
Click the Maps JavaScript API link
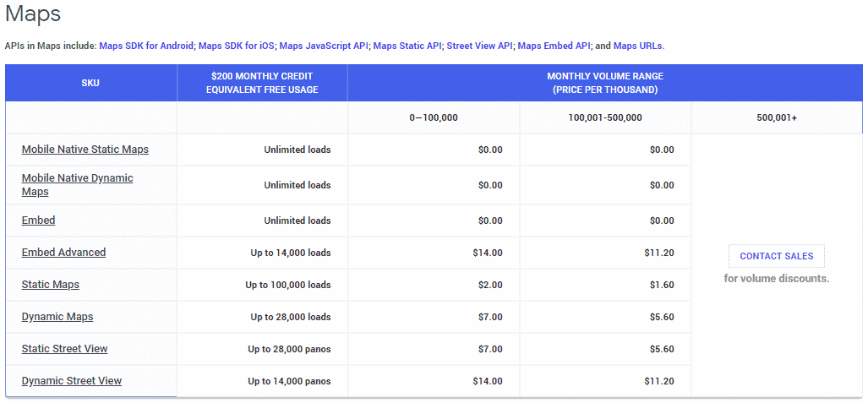[x=324, y=46]
